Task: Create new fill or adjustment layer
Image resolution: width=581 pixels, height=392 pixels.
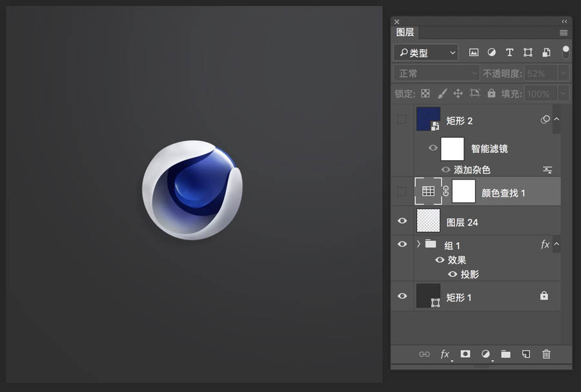Action: [485, 354]
